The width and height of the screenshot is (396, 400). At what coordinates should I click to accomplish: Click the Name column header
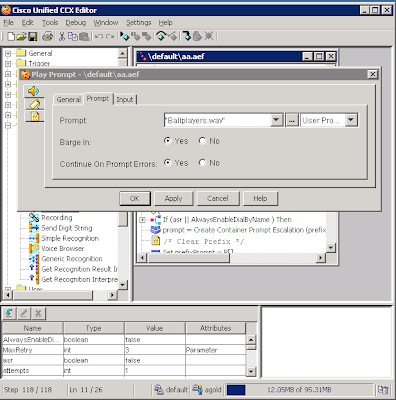[33, 328]
